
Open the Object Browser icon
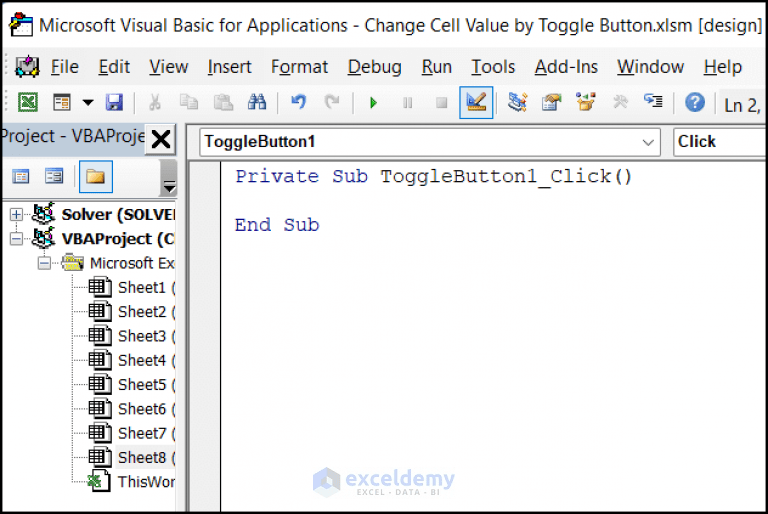(x=585, y=102)
